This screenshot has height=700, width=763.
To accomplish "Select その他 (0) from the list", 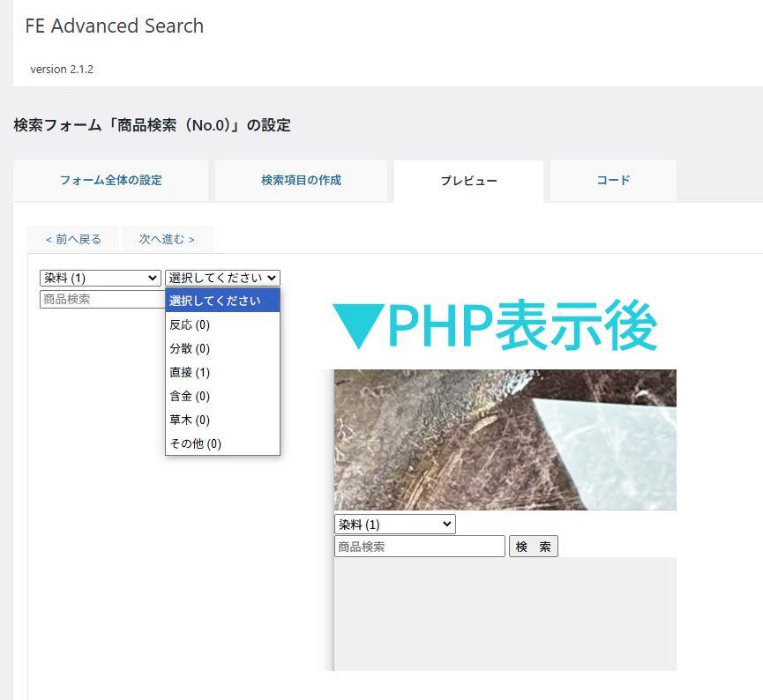I will point(223,443).
